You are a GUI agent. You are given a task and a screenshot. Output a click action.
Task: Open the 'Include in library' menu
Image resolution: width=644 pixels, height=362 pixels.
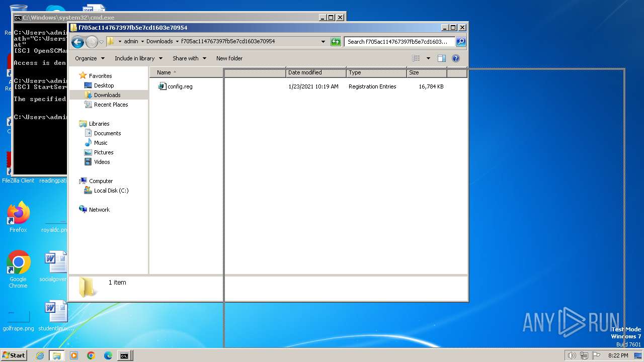(138, 58)
